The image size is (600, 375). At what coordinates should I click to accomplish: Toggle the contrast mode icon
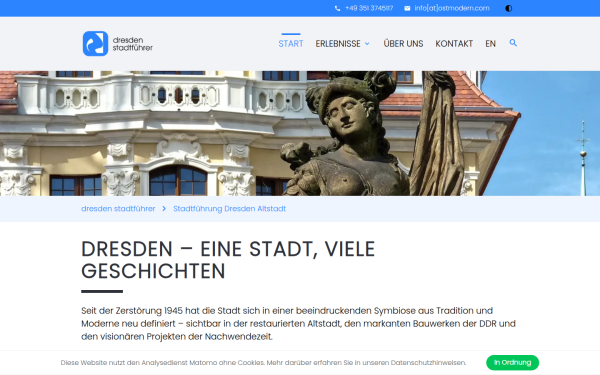(x=509, y=8)
